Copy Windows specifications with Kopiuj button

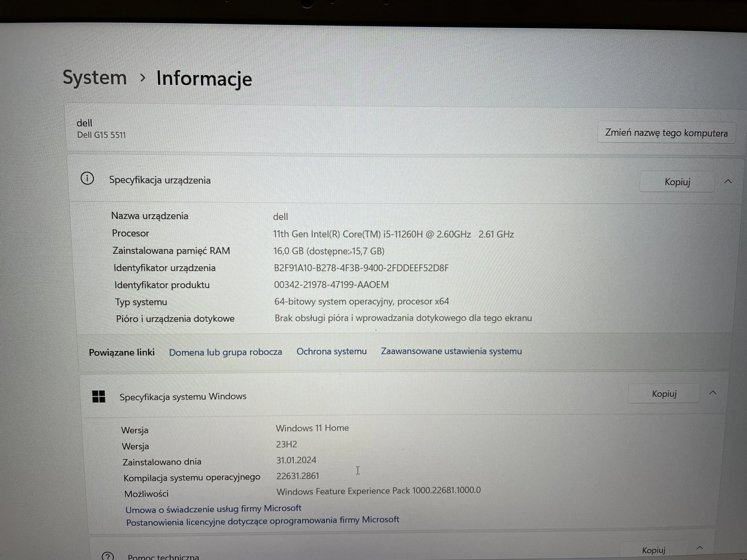click(x=664, y=394)
